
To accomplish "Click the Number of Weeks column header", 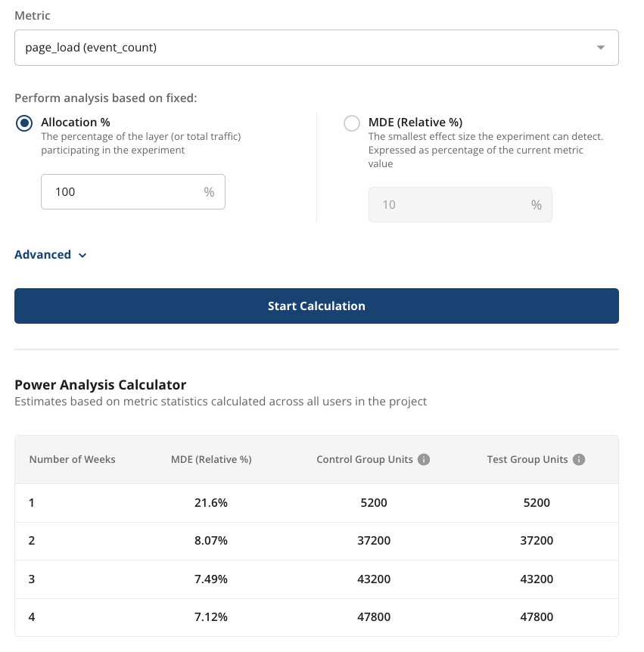I will click(x=72, y=458).
